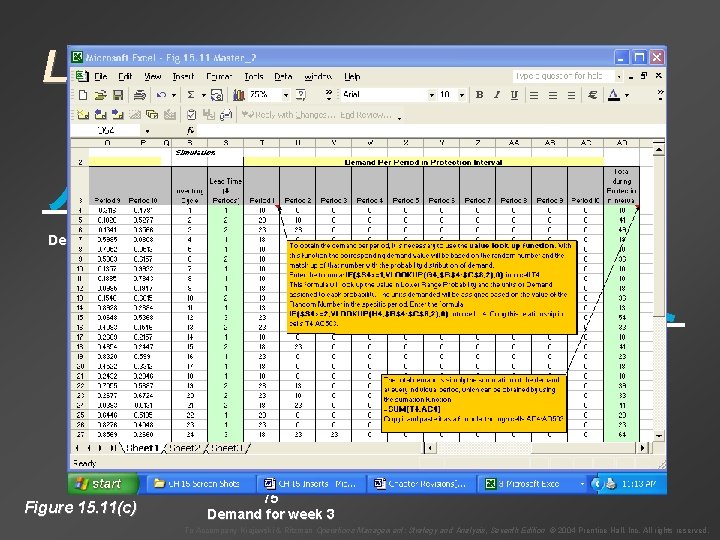
Task: Click the Type a question for help box
Action: pyautogui.click(x=563, y=76)
